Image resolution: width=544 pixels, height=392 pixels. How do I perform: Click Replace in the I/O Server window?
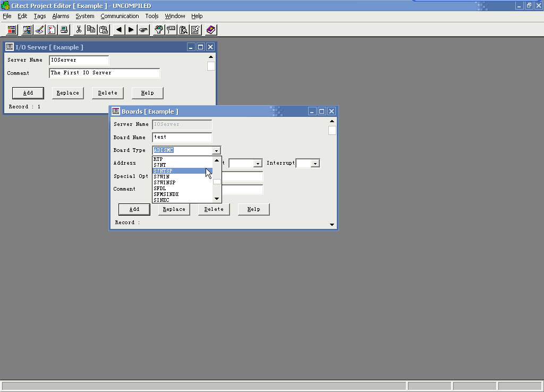click(x=68, y=93)
